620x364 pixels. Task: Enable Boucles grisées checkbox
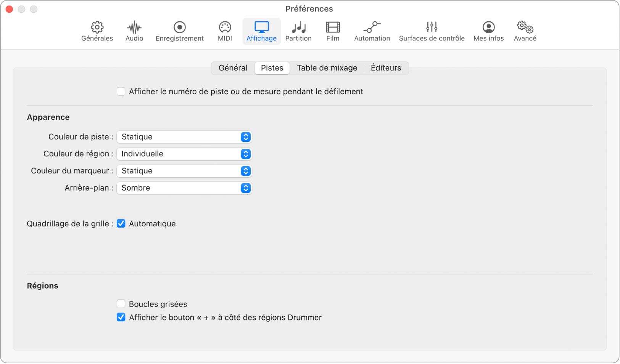pos(121,304)
